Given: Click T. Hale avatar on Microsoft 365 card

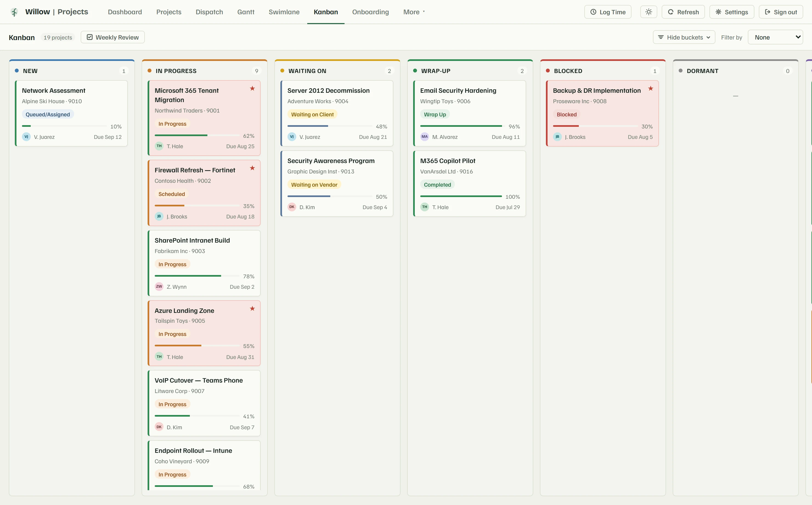Looking at the screenshot, I should point(159,146).
